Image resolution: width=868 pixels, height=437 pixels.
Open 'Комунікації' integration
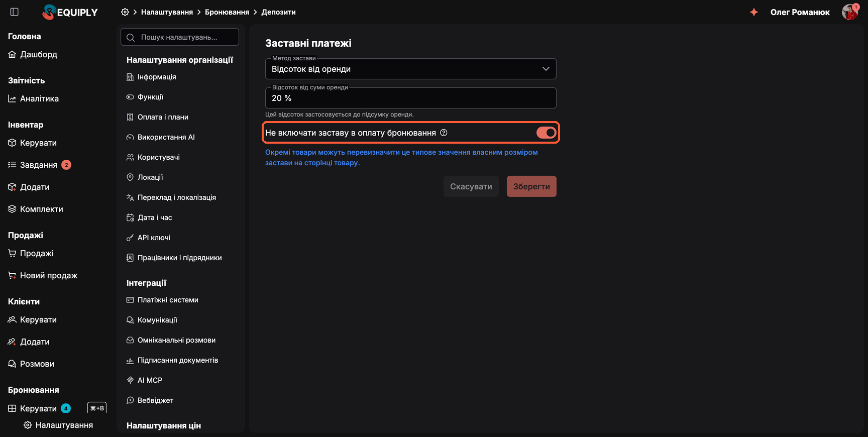pyautogui.click(x=152, y=320)
